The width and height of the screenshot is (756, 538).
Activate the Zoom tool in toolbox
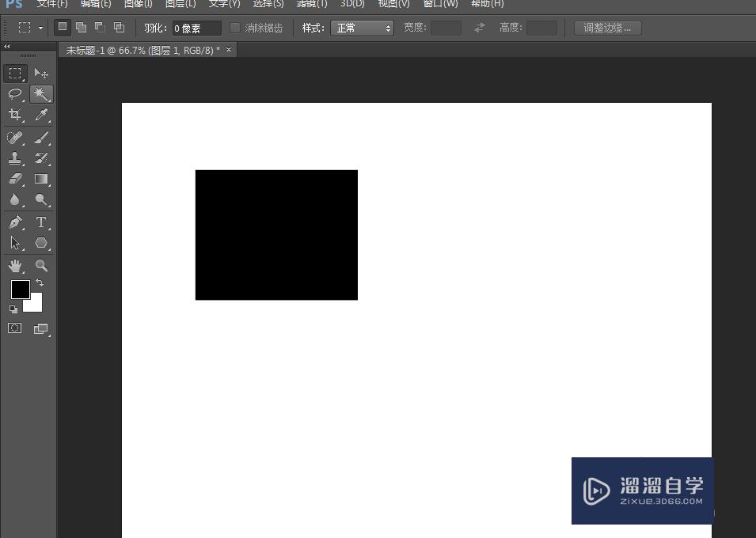(x=41, y=266)
